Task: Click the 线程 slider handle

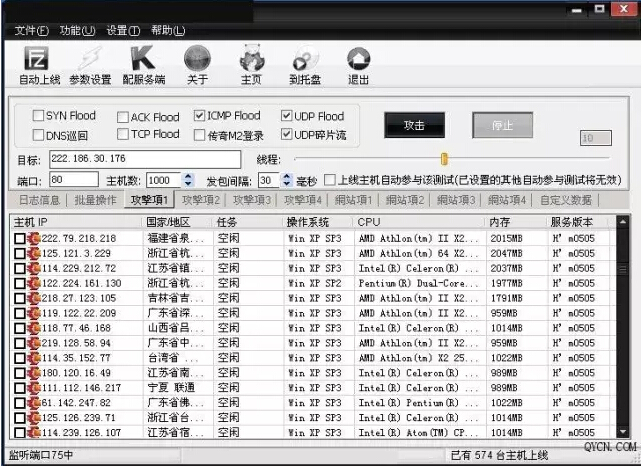Action: [444, 159]
